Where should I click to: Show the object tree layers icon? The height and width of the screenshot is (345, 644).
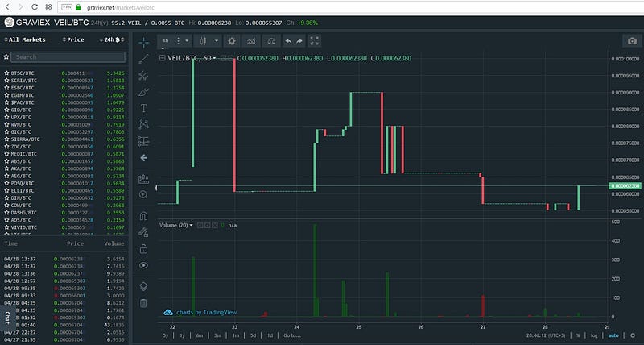point(144,287)
